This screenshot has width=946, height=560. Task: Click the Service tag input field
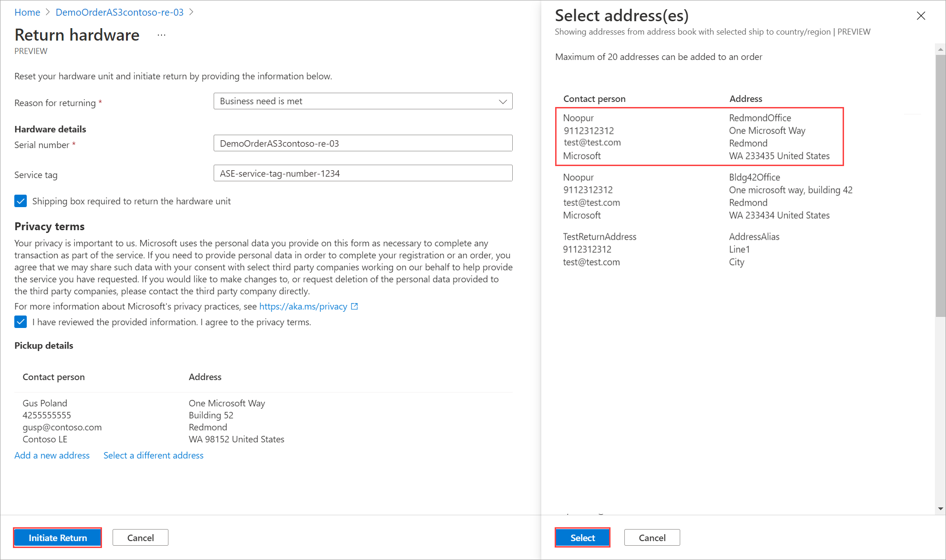coord(362,173)
